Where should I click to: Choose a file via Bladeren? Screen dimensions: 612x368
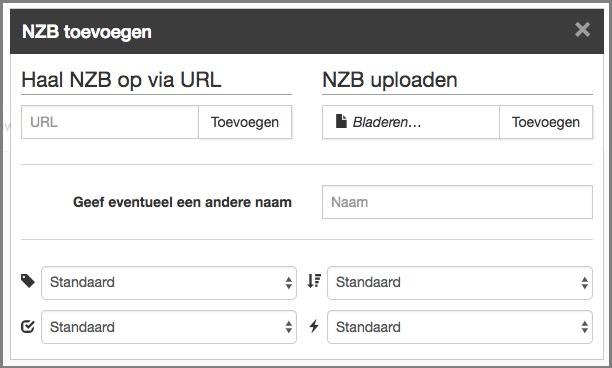click(411, 122)
